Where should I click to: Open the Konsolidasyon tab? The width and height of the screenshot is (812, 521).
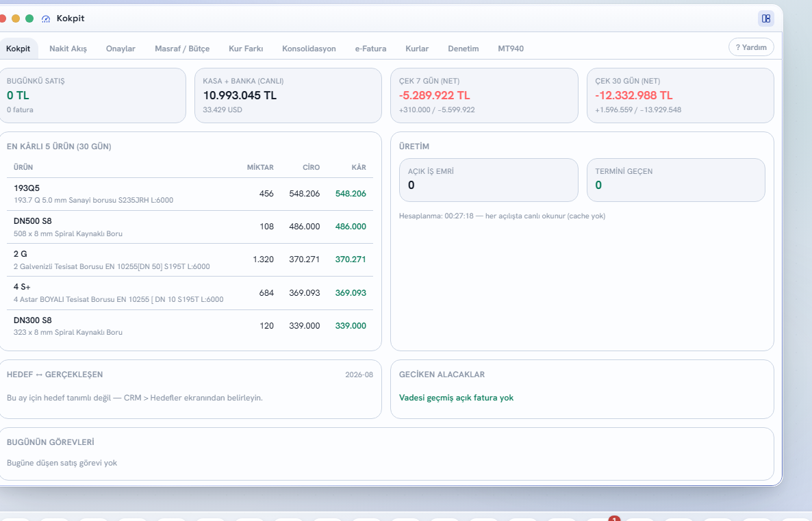point(309,49)
